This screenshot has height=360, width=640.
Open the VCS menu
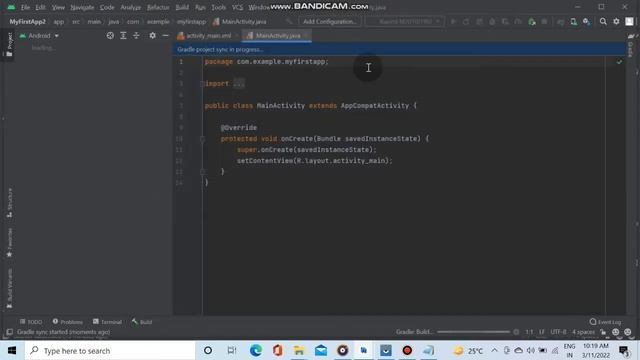pos(237,7)
